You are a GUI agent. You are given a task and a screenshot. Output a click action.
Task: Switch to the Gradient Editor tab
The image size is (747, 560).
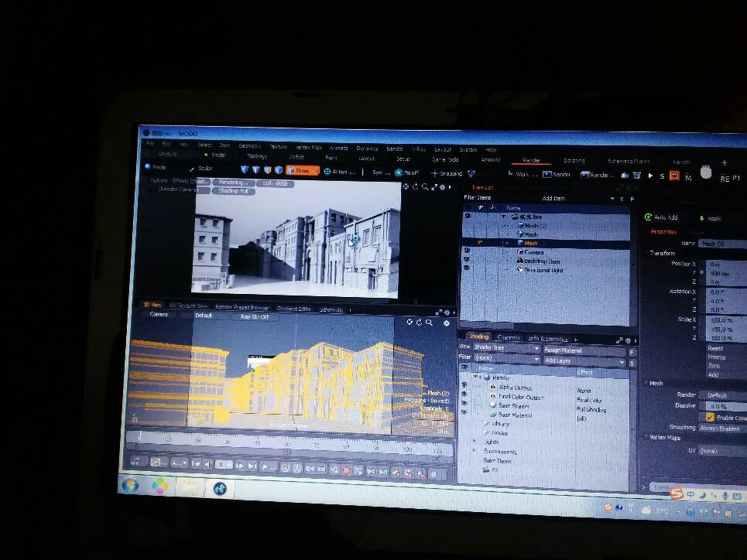click(x=294, y=309)
